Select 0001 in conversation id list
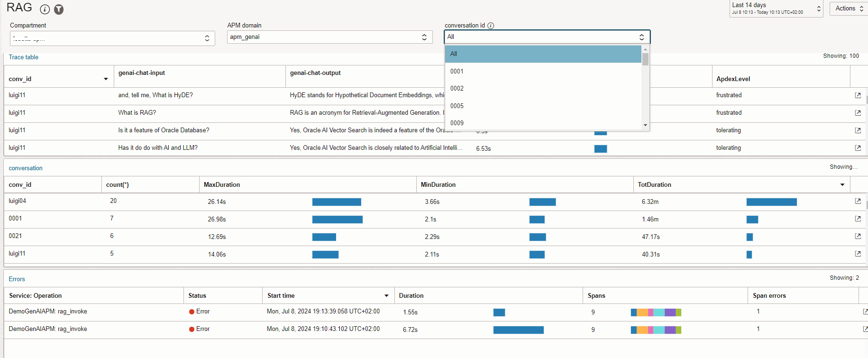This screenshot has width=868, height=358. 457,71
